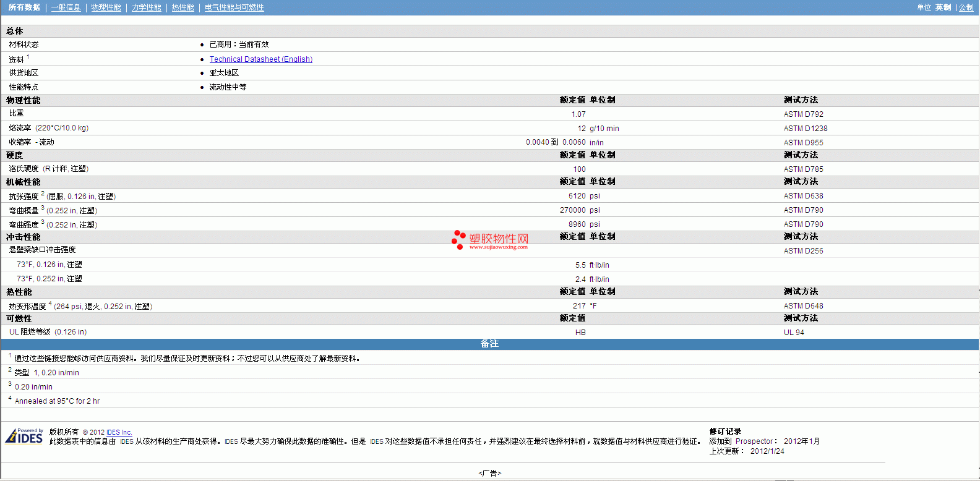Screen dimensions: 980x481
Task: Click 6120 psi tensile strength value
Action: (584, 196)
